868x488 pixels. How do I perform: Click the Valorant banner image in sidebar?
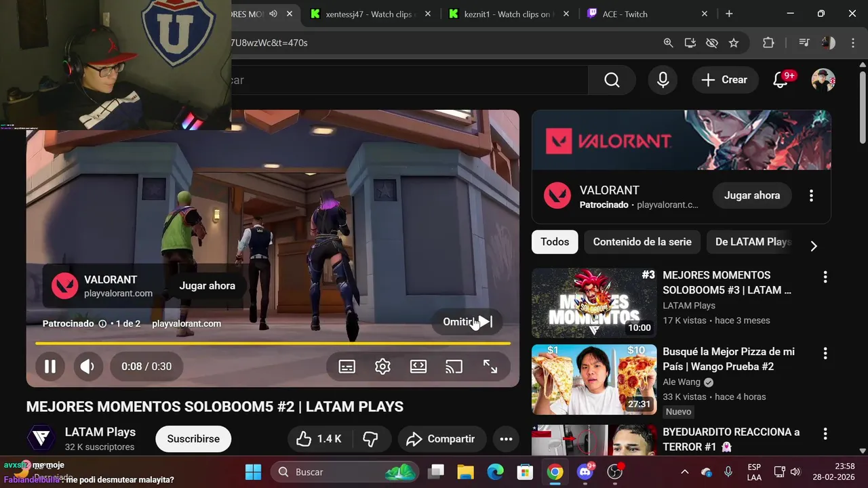[682, 140]
